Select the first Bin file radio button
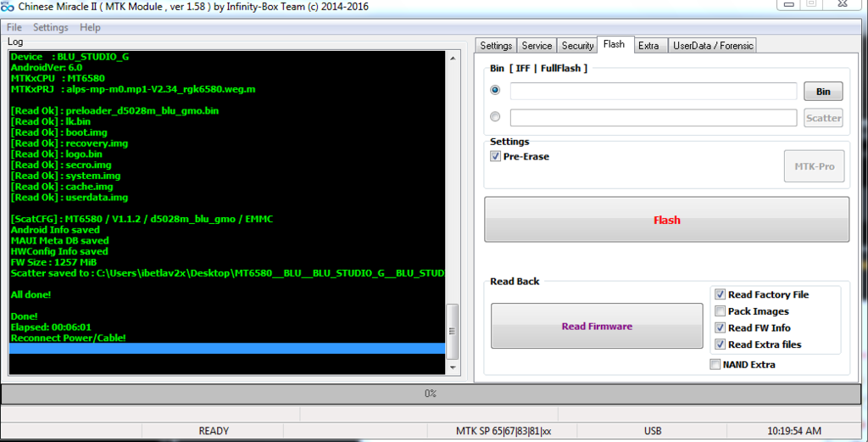The image size is (868, 442). pyautogui.click(x=495, y=91)
